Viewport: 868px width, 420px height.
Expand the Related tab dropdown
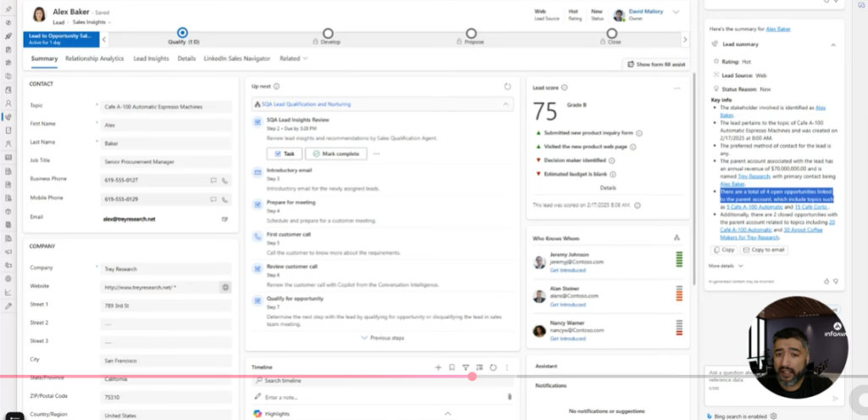293,59
